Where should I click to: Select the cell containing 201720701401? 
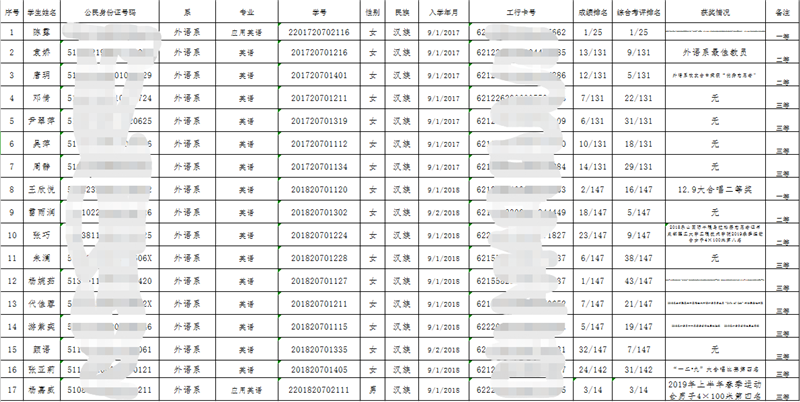tap(319, 76)
